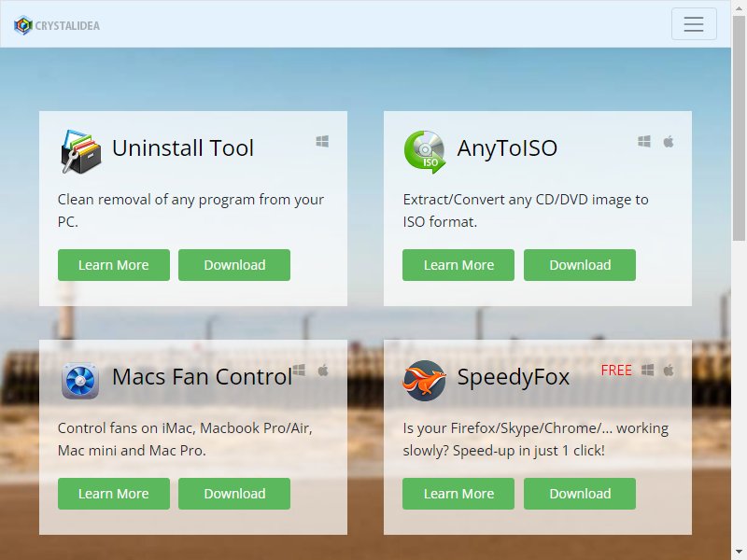Viewport: 747px width, 560px height.
Task: Click the "Control fans on iMac" description
Action: 185,439
